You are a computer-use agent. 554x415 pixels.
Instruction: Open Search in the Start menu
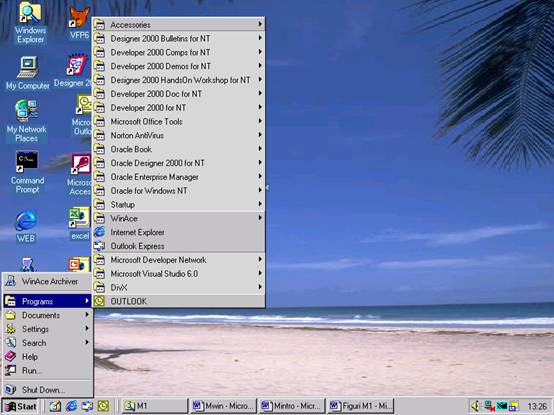point(48,343)
